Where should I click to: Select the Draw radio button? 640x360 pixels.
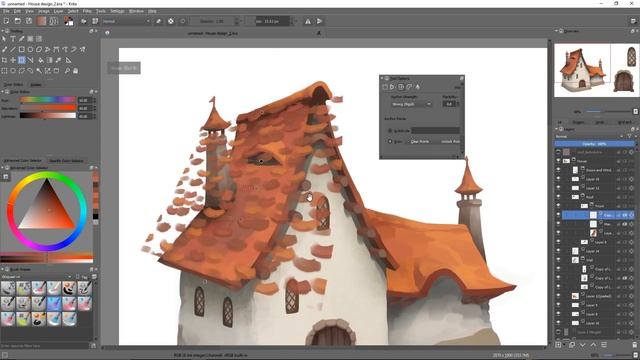[390, 141]
